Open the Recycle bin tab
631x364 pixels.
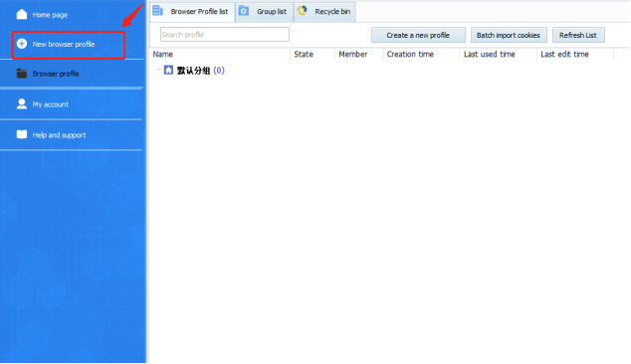point(324,12)
